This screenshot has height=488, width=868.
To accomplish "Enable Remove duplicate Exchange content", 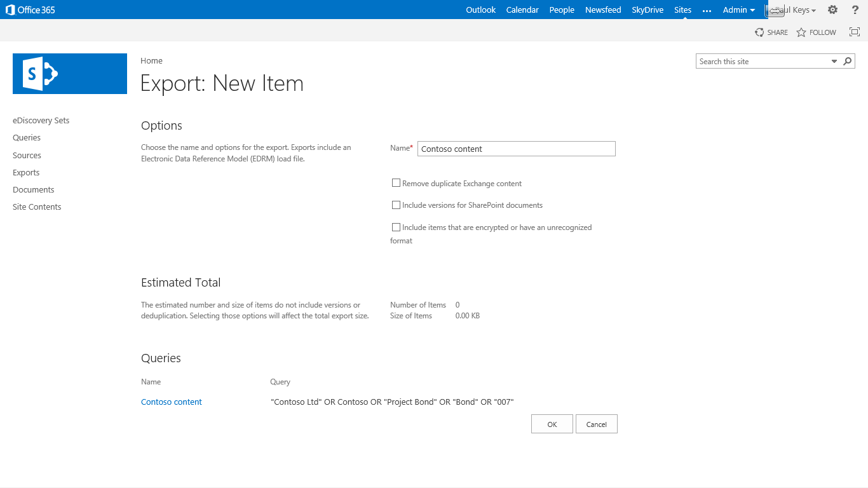I will pos(396,182).
